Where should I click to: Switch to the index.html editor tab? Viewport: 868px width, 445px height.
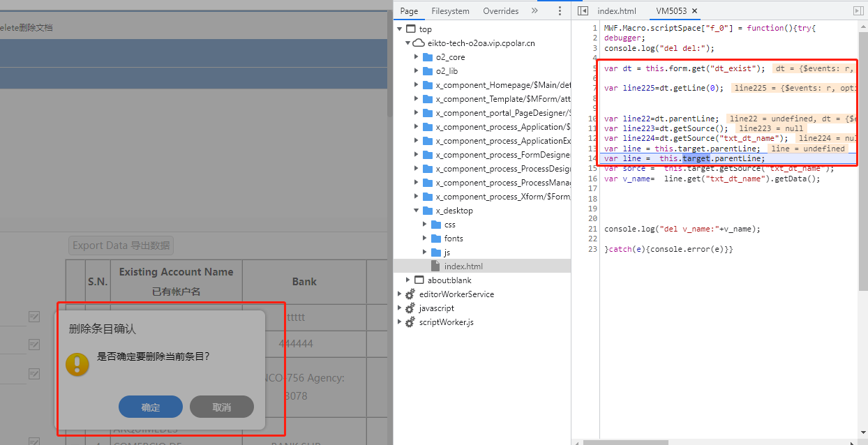click(x=617, y=11)
